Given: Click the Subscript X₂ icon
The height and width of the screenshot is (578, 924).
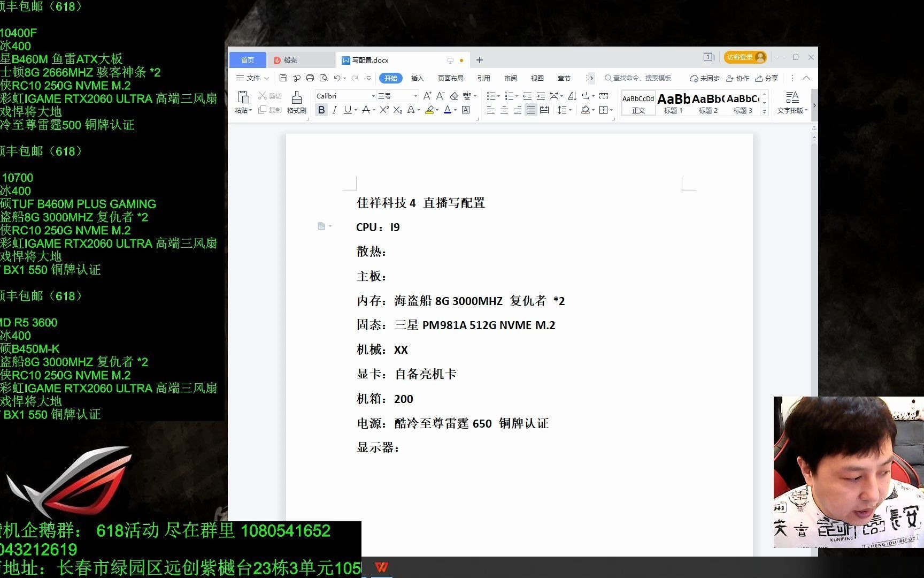Looking at the screenshot, I should [397, 110].
